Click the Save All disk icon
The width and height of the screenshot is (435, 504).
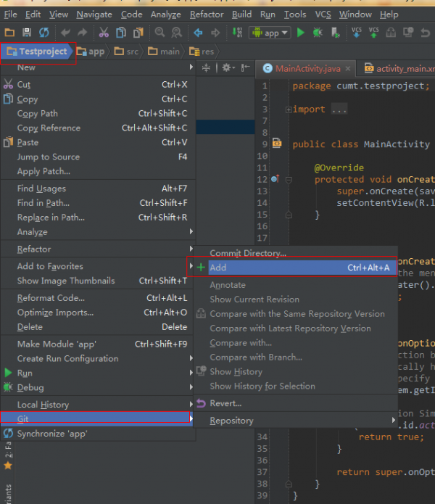pos(27,33)
